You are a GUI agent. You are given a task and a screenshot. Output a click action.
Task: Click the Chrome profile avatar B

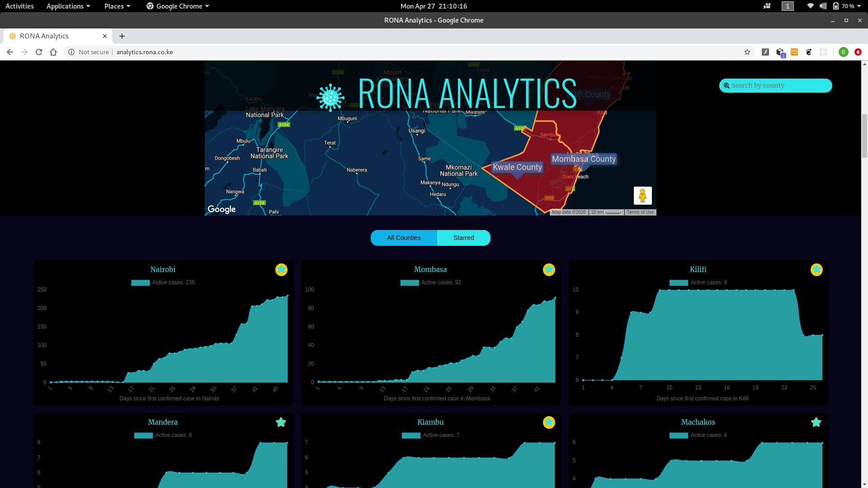(844, 52)
